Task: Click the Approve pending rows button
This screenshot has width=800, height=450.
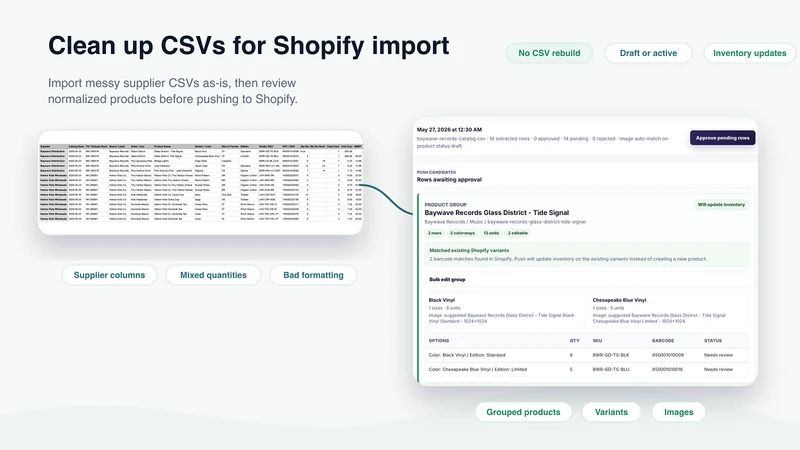Action: click(722, 138)
